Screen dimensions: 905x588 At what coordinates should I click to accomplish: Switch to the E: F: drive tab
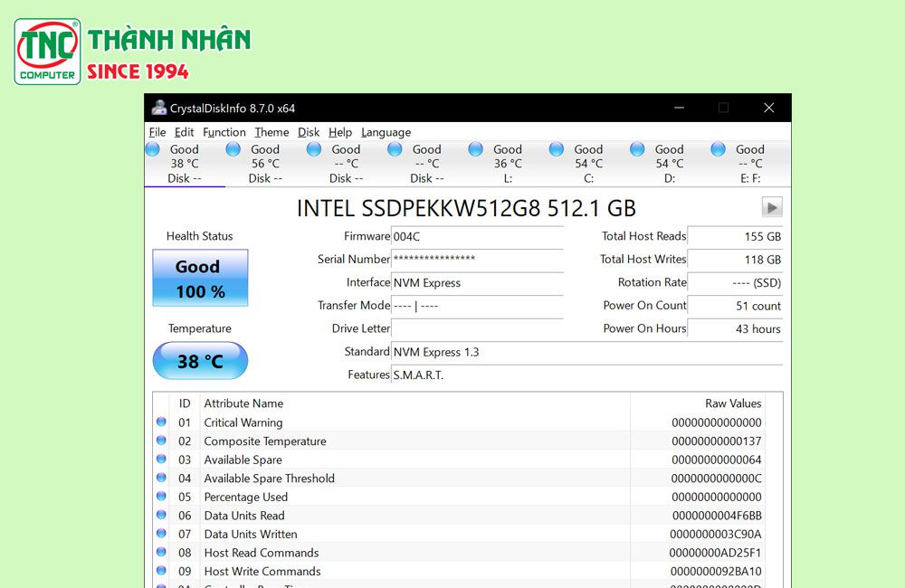[750, 164]
